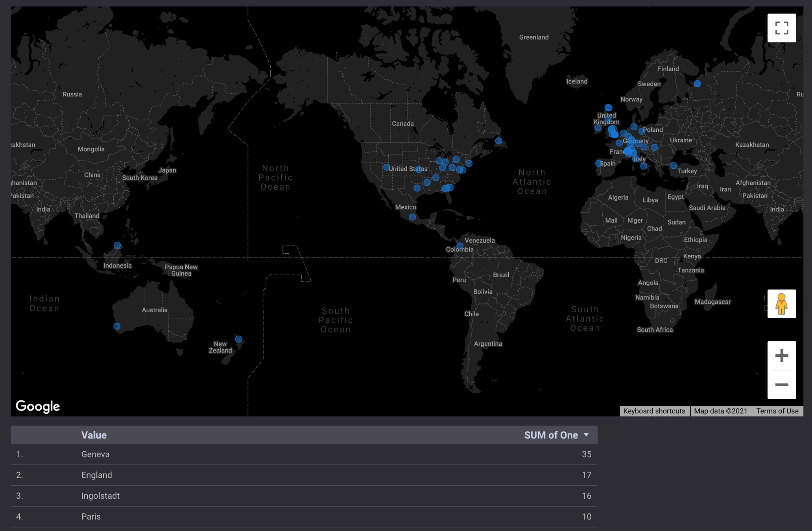Zoom in on the map
This screenshot has height=531, width=812.
[781, 356]
